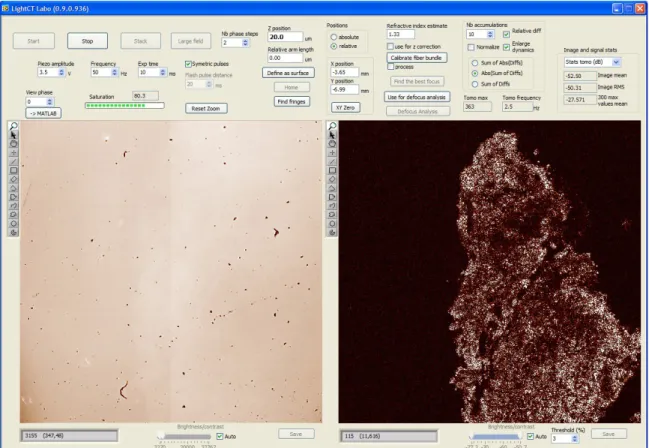Viewport: 649px width, 448px height.
Task: Adjust the Frequency spinner arrows
Action: (115, 72)
